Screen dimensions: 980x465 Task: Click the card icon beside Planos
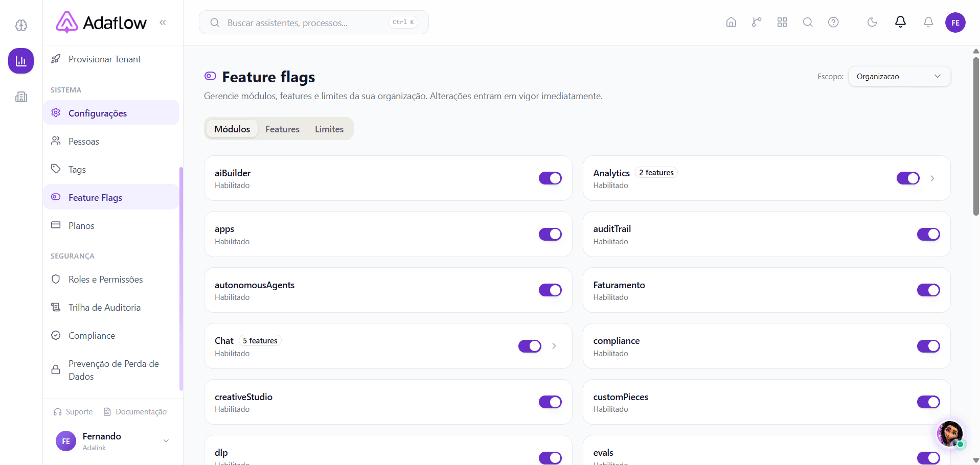pyautogui.click(x=56, y=225)
